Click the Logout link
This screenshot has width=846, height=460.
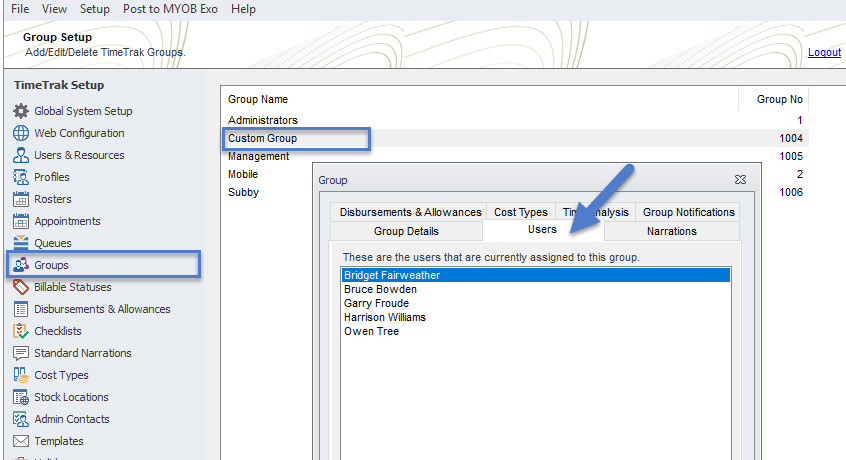[824, 52]
